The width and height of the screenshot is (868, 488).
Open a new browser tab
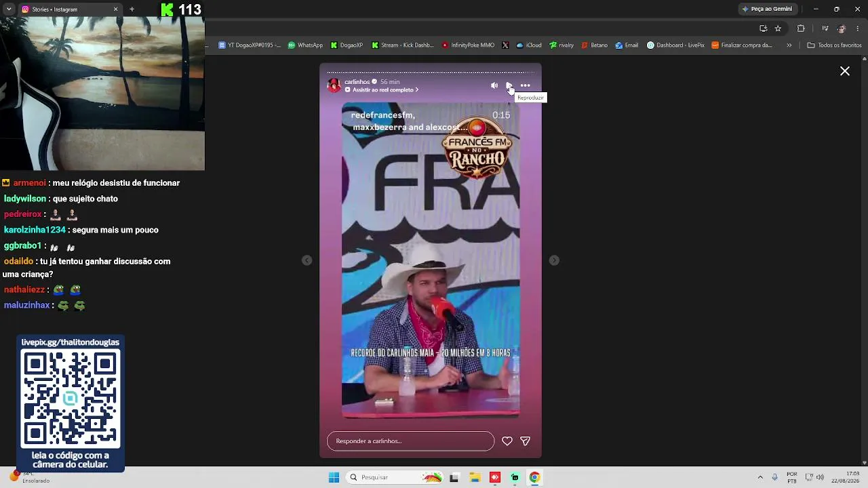click(x=132, y=9)
